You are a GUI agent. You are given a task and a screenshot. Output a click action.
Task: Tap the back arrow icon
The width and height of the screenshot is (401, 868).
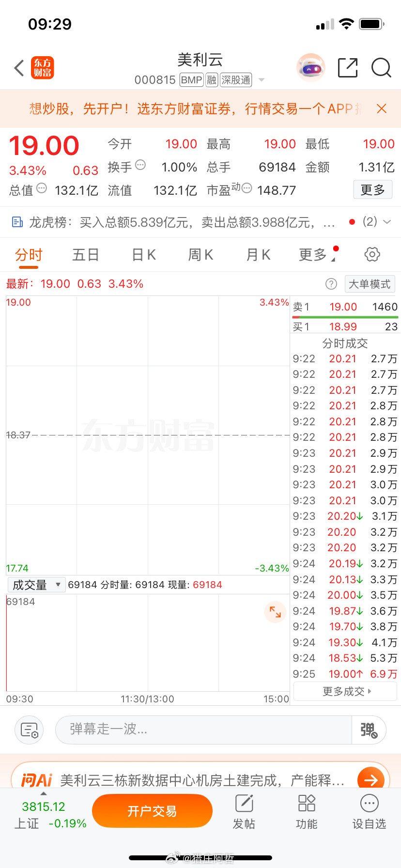(19, 68)
